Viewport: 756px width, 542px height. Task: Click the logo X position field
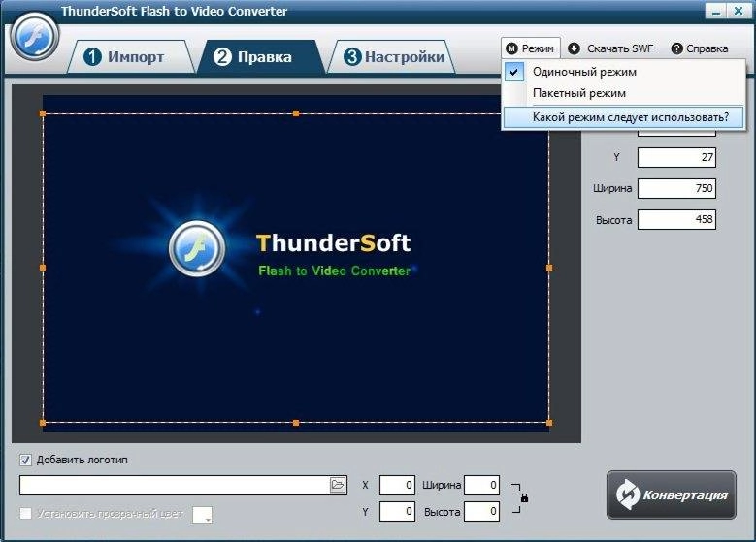click(x=397, y=485)
